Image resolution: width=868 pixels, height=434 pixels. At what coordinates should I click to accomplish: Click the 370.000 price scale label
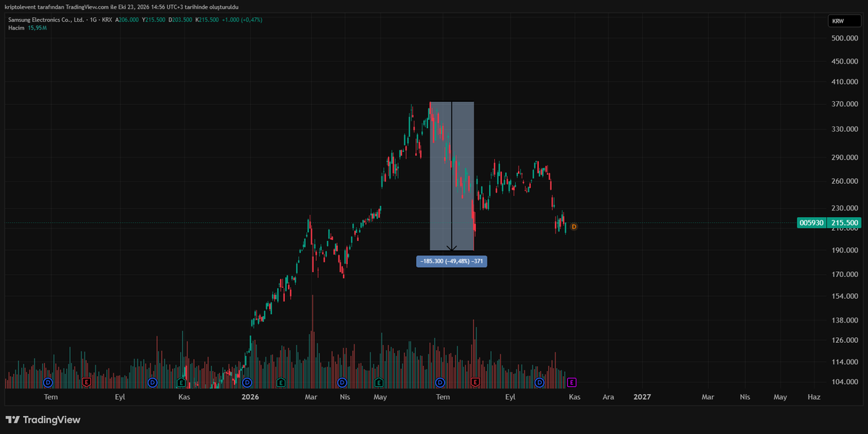coord(844,104)
